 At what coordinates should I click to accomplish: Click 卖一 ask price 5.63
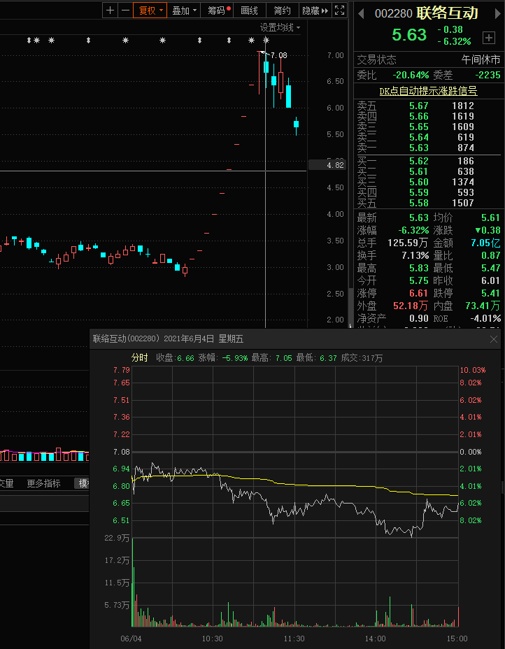(x=418, y=148)
